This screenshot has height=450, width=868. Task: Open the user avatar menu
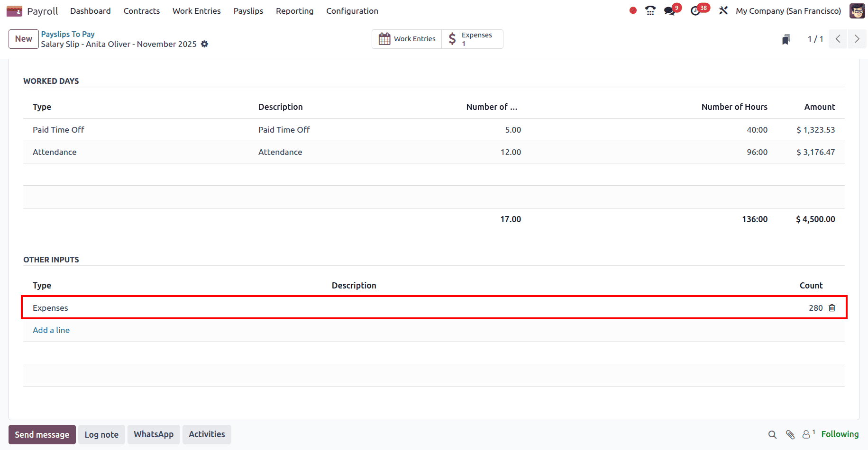coord(857,10)
